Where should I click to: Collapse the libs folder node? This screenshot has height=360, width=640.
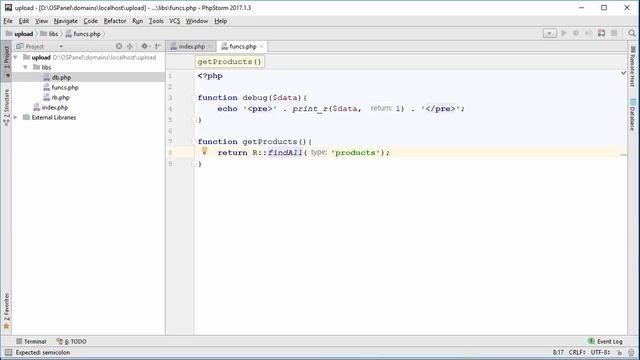(25, 67)
